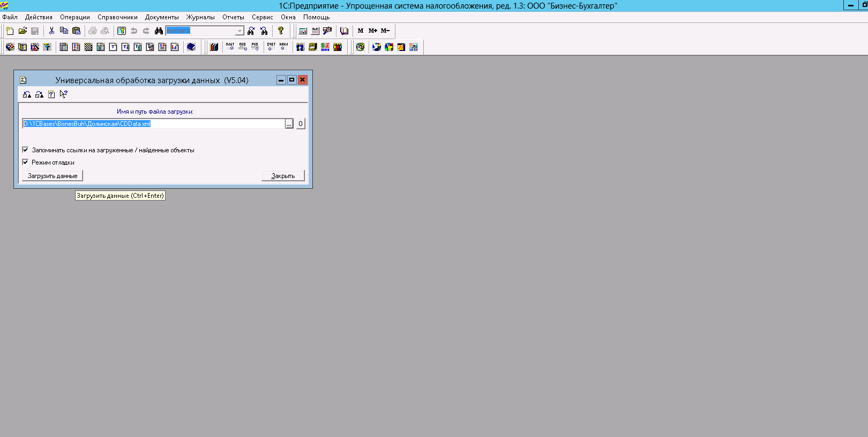Click the binoculars Find icon

pos(159,31)
